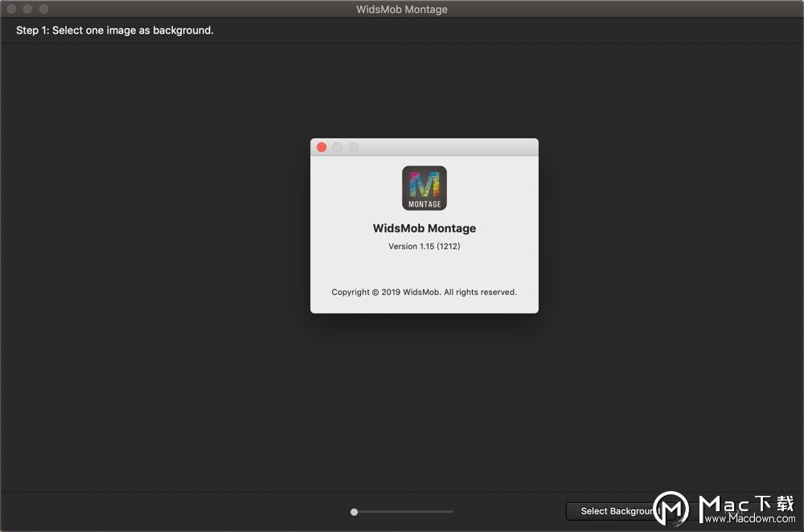
Task: Close the About WidsMob Montage dialog
Action: click(x=322, y=148)
